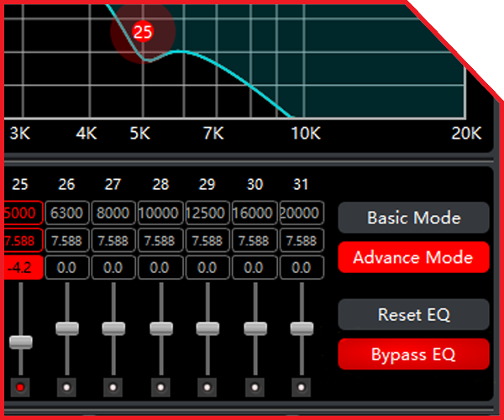Click band number label 26
Viewport: 504px width, 420px height.
coord(66,185)
